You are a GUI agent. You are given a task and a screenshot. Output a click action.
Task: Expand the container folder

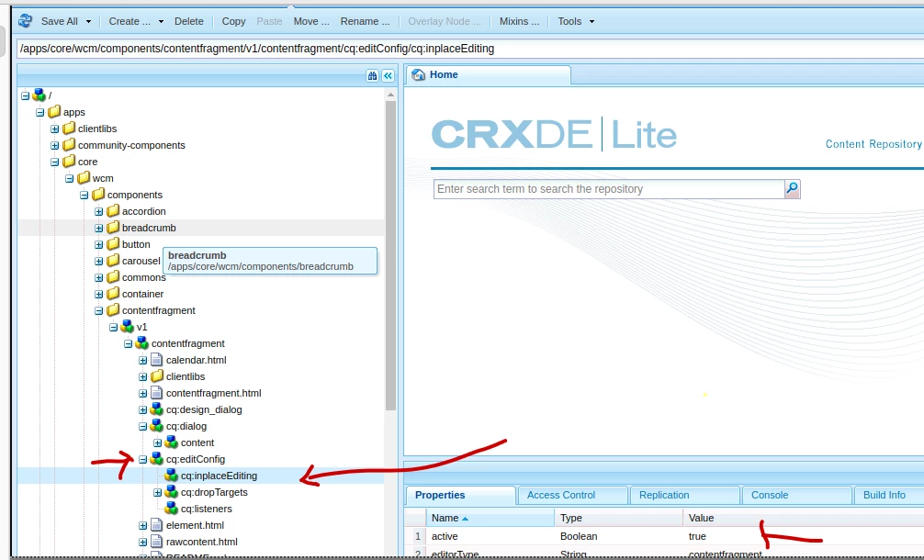click(99, 294)
